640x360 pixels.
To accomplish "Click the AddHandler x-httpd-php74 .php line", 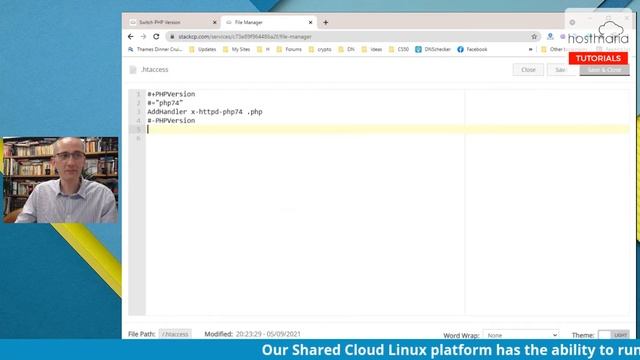I will (205, 112).
